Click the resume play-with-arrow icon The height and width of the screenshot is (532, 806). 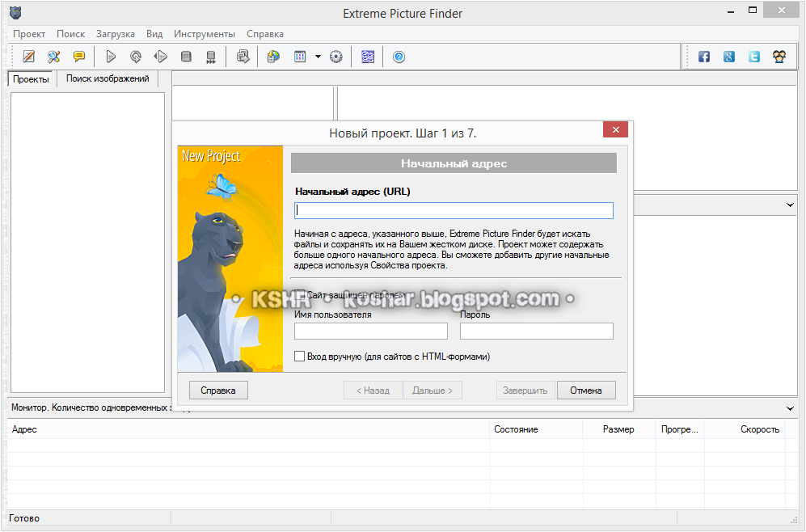(161, 57)
